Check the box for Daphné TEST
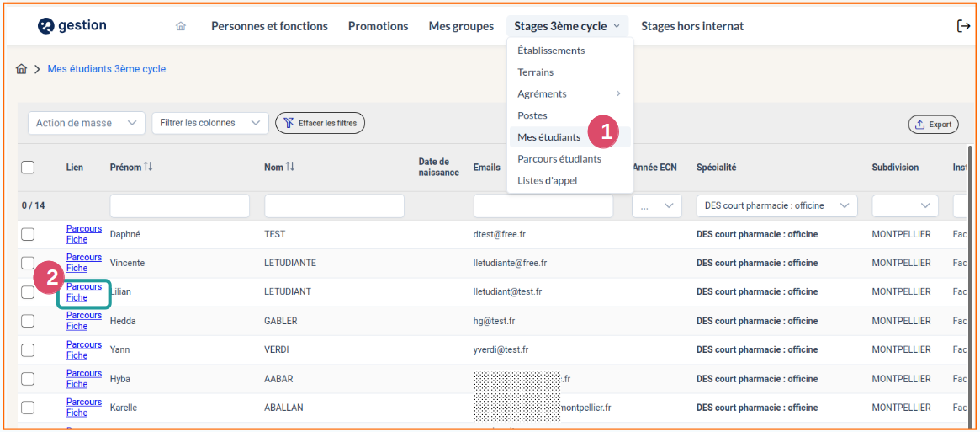 point(28,234)
